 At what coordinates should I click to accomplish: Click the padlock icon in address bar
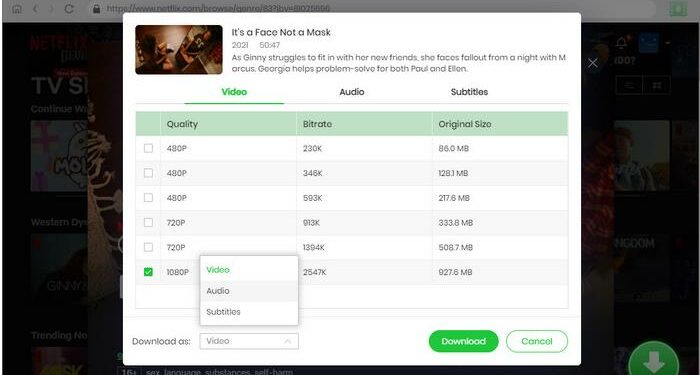coord(95,8)
